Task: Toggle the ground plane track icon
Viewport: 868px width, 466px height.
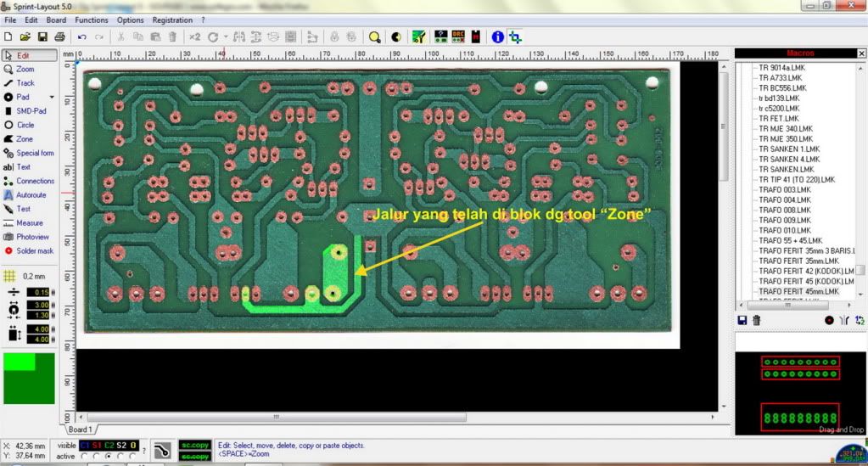Action: point(162,451)
